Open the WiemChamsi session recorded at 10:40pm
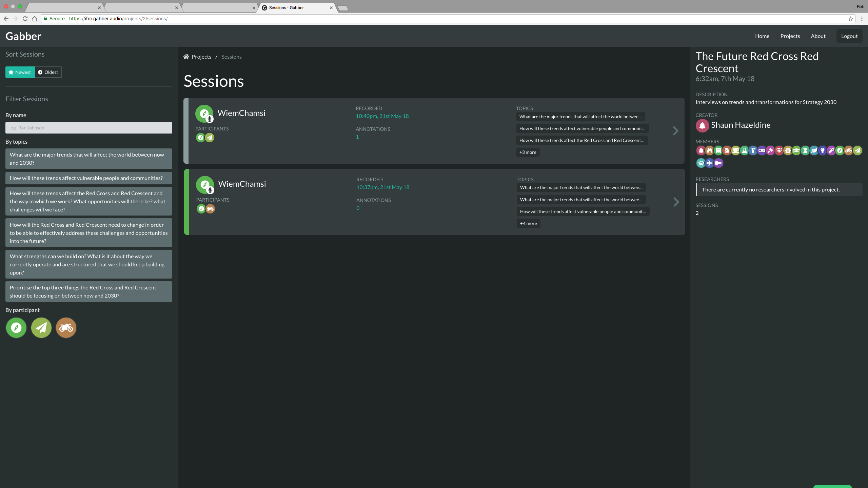 tap(434, 131)
